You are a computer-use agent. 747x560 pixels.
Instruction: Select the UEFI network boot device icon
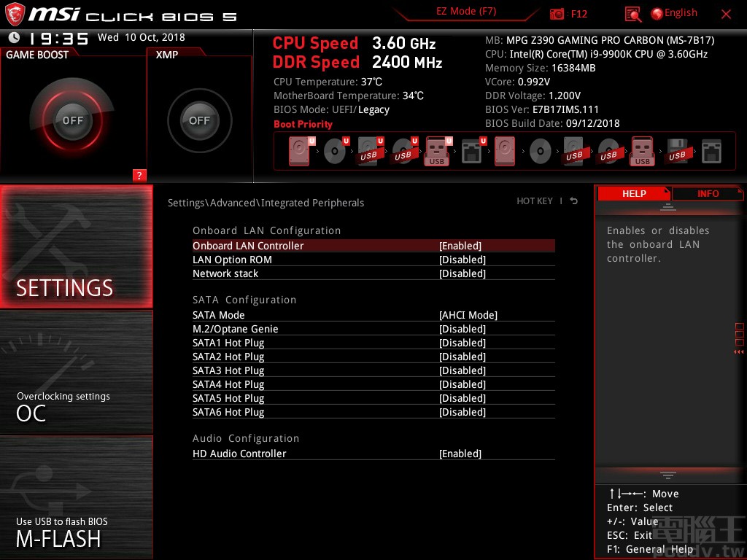point(473,151)
